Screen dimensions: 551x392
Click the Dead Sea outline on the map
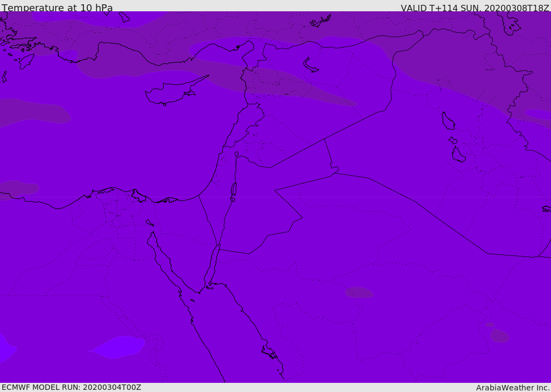tap(234, 190)
